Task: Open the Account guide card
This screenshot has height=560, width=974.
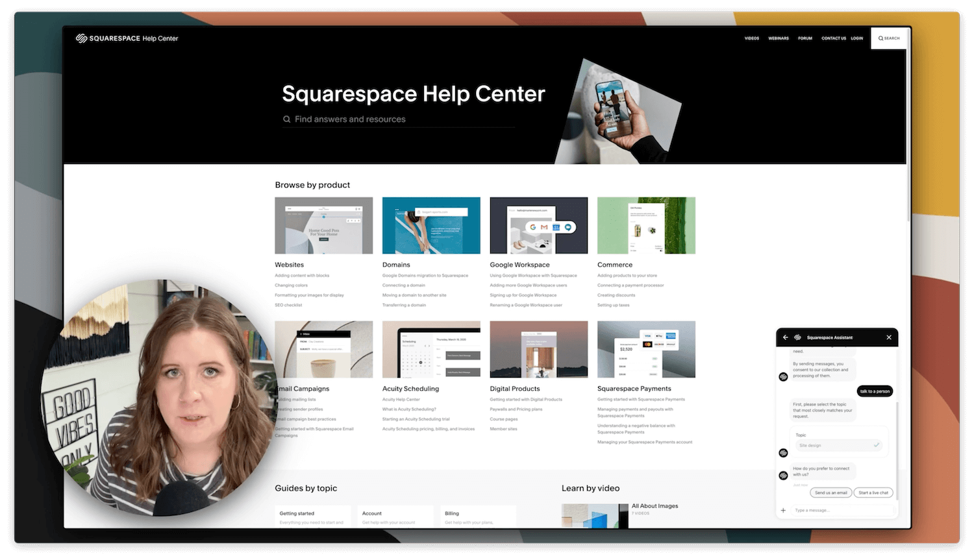Action: (395, 517)
